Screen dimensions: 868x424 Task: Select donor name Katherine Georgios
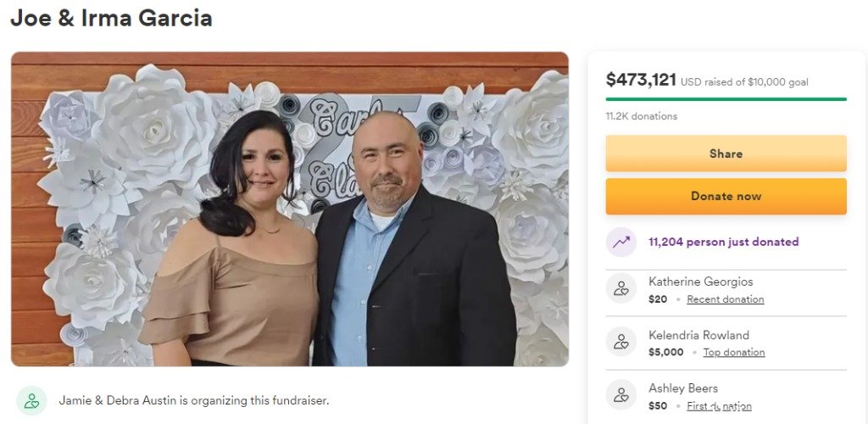(701, 282)
